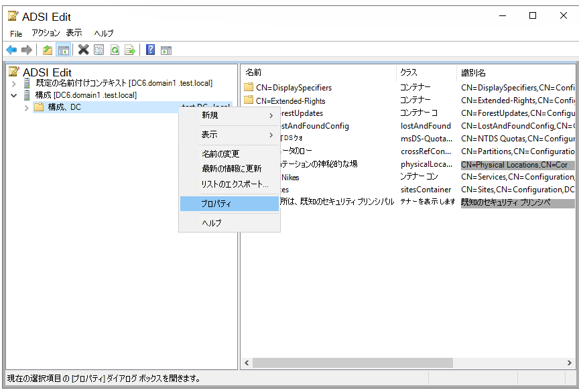The image size is (581, 392).
Task: Select the 既定の名前付けコンテキスト tree item
Action: 124,83
